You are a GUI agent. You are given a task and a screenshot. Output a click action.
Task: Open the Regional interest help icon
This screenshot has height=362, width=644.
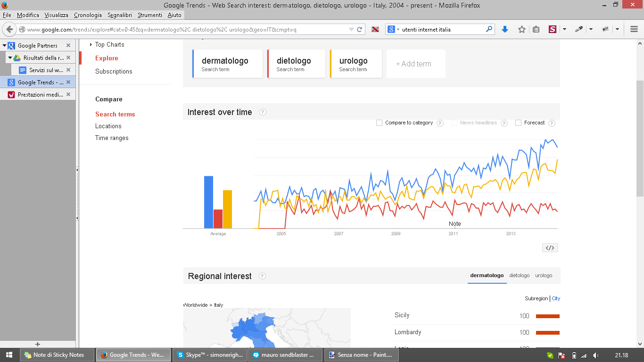(x=262, y=276)
